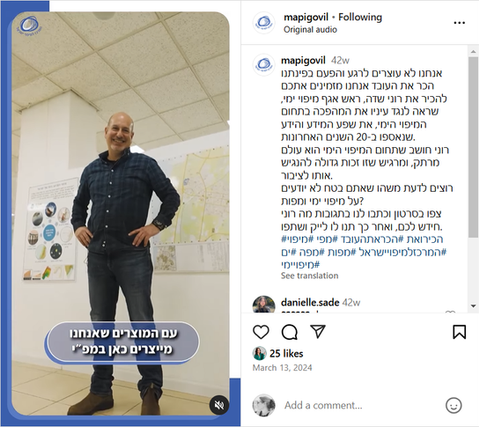
Task: Click mapigovil avatar next to caption
Action: coord(264,65)
